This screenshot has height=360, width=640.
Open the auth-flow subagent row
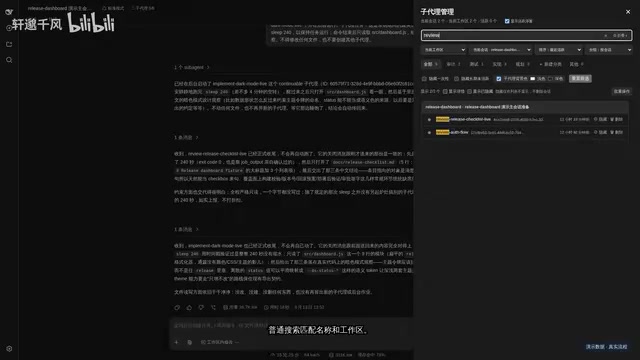coord(524,133)
